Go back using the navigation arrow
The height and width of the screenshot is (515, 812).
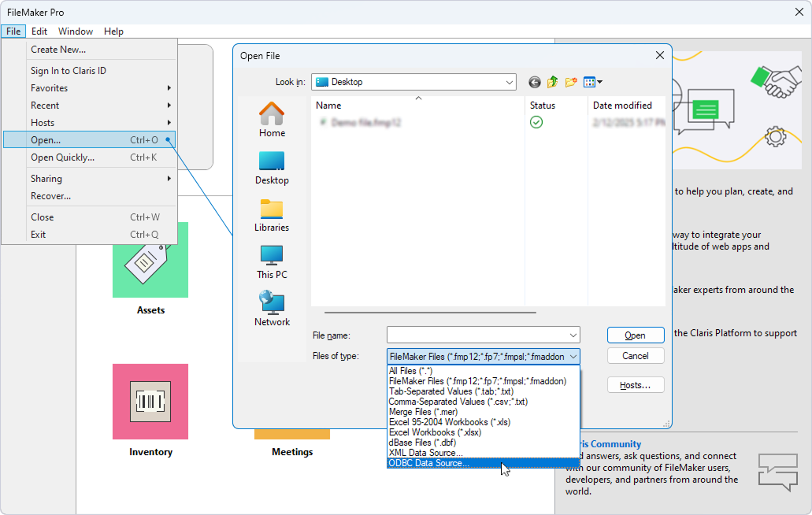534,81
